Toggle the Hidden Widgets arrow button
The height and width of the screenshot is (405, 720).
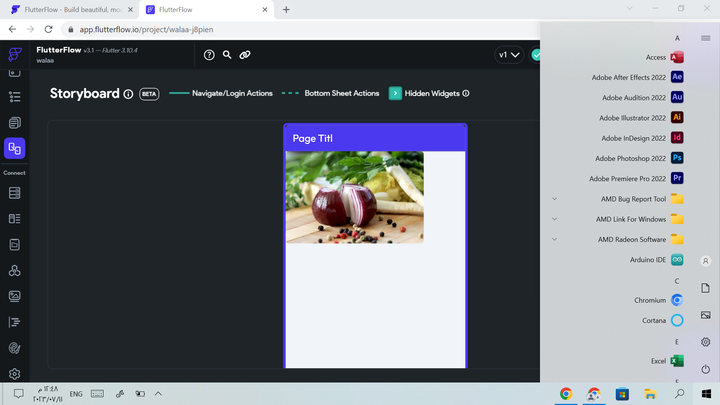click(x=395, y=93)
